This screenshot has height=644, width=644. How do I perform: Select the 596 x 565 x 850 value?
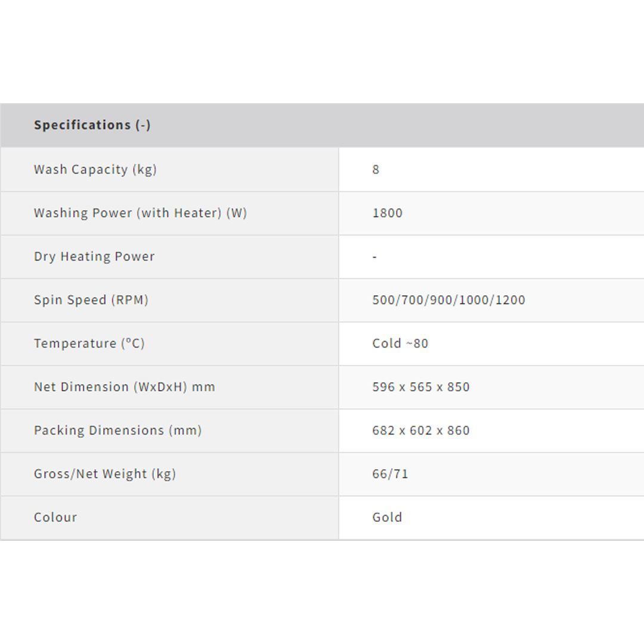[421, 387]
